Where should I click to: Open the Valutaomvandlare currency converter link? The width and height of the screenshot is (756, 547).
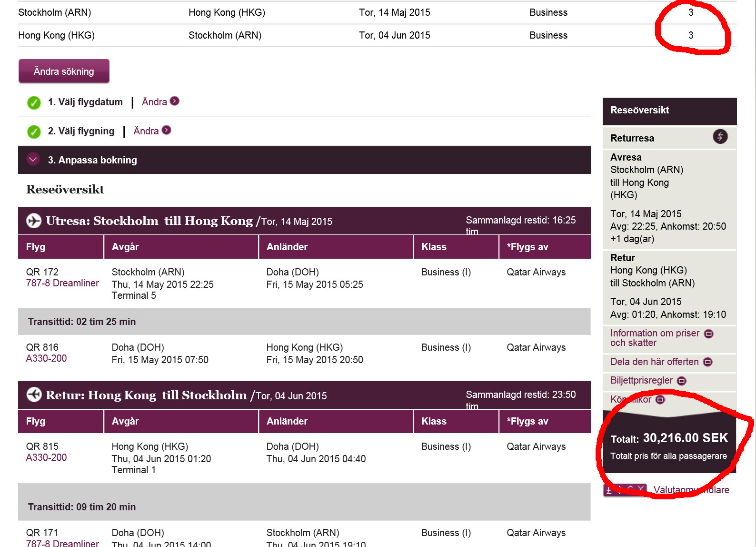691,490
